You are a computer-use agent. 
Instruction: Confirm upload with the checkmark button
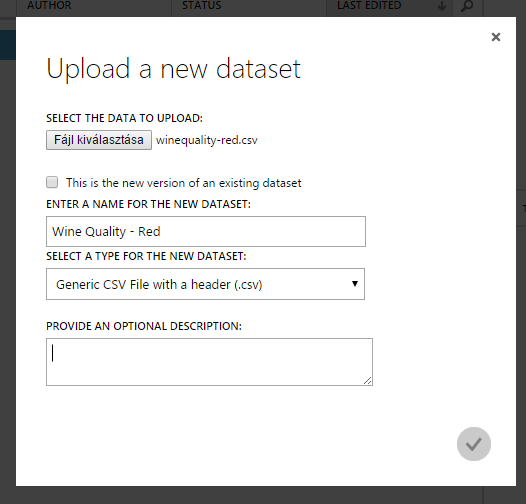(474, 444)
